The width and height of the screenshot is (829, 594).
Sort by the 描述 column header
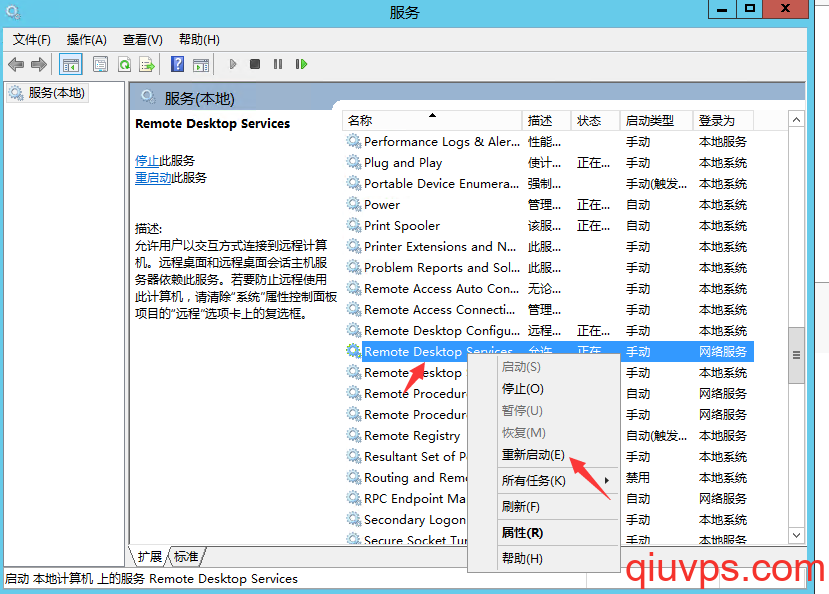pyautogui.click(x=546, y=120)
